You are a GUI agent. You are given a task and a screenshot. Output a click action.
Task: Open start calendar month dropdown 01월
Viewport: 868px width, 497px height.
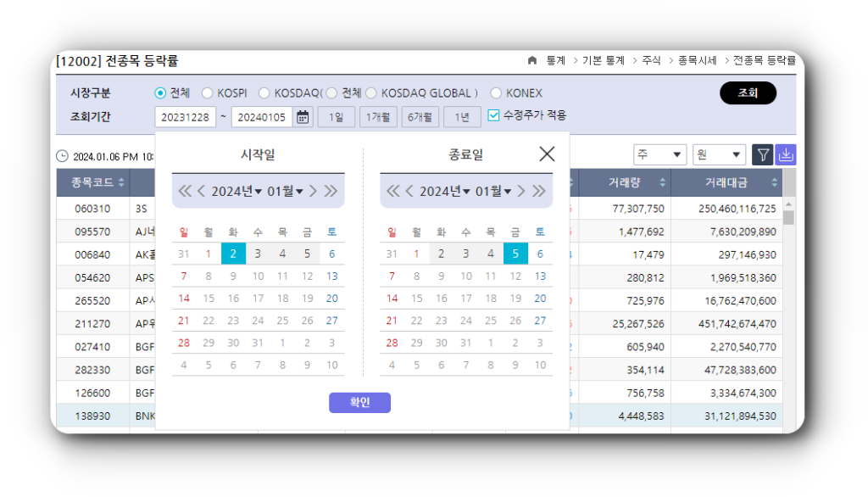[x=285, y=191]
